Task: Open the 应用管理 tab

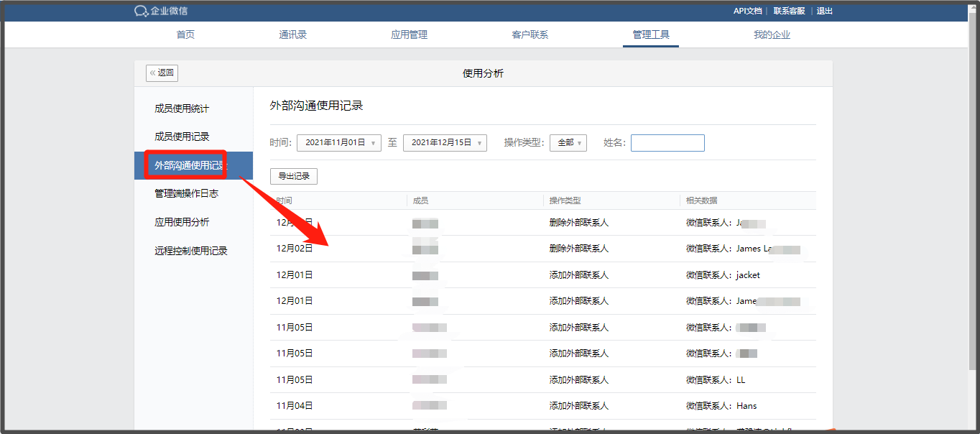Action: click(409, 34)
